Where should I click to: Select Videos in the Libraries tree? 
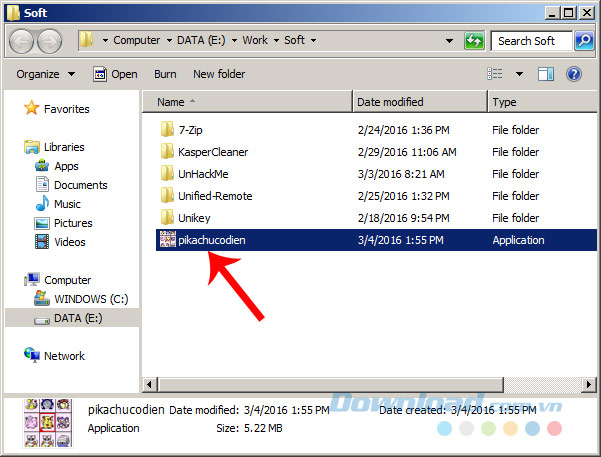click(69, 242)
